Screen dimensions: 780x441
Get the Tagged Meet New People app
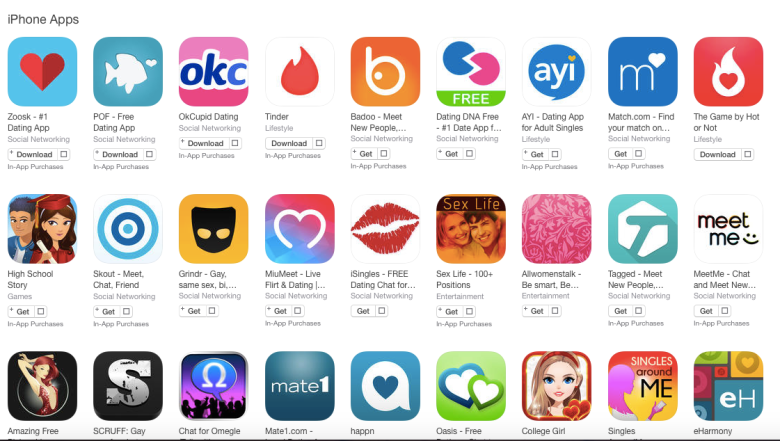point(620,311)
